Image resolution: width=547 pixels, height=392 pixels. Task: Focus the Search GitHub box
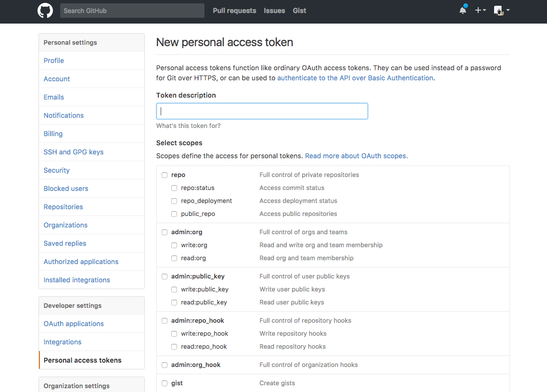click(x=132, y=11)
